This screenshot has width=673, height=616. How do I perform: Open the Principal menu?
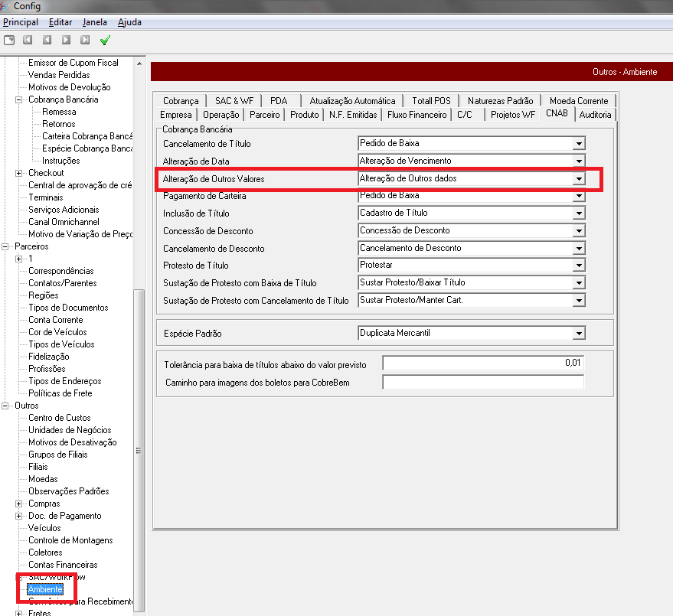[21, 22]
